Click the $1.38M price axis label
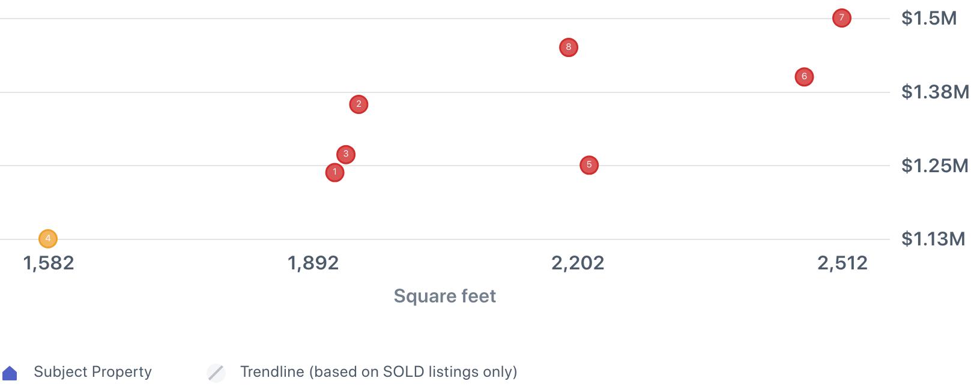 pyautogui.click(x=935, y=92)
